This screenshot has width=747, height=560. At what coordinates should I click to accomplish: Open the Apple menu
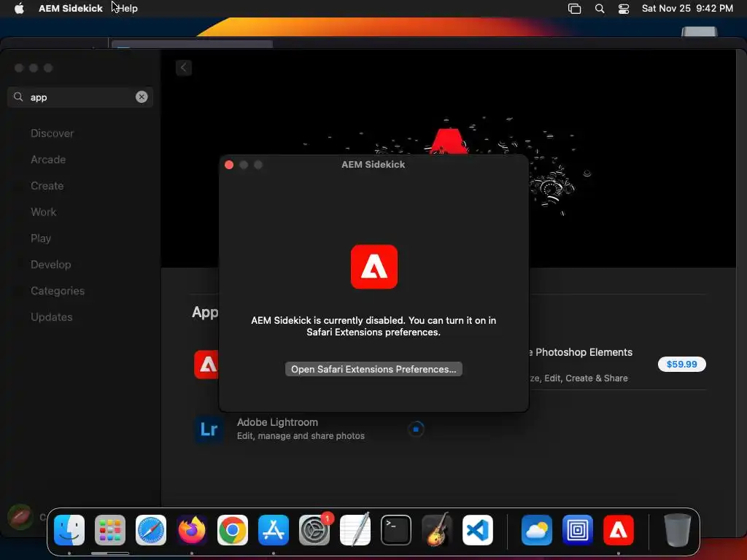pos(19,8)
